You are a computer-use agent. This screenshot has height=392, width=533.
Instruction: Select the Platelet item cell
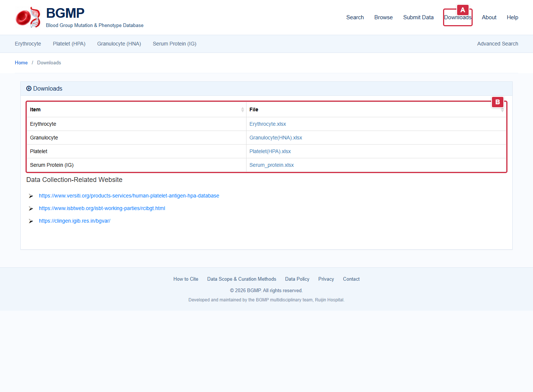click(x=136, y=151)
